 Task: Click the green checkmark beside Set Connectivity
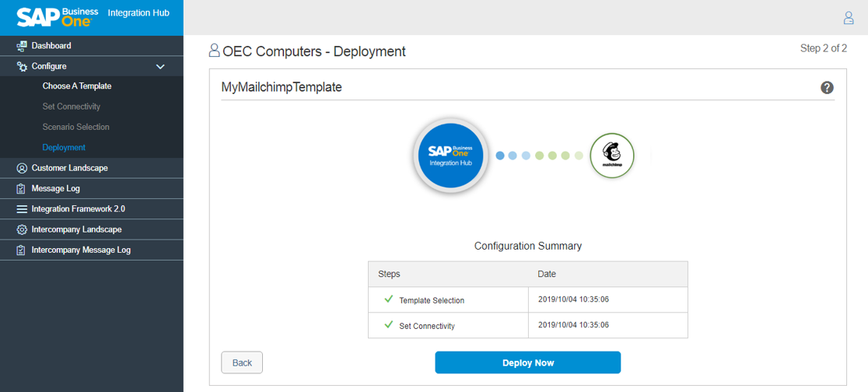[x=388, y=325]
